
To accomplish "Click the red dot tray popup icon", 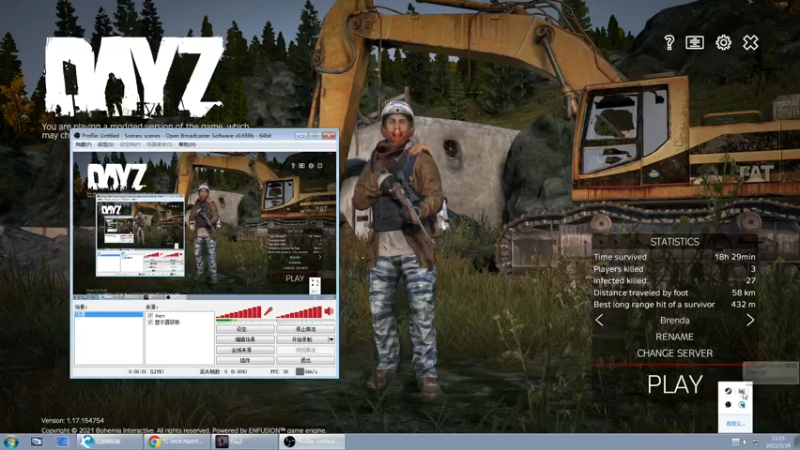I will coord(728,405).
